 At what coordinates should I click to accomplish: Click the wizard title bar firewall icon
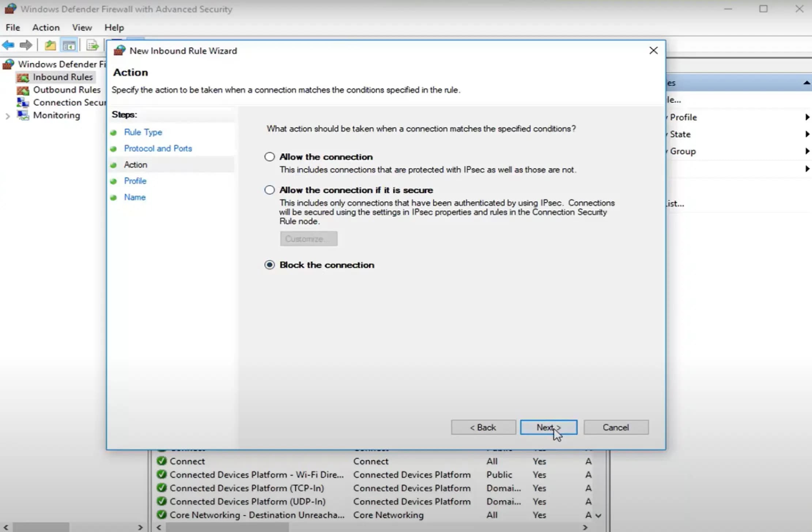click(x=120, y=51)
